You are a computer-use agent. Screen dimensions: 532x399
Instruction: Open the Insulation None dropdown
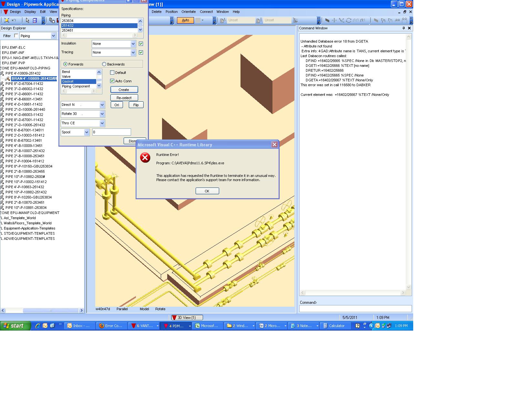point(133,44)
